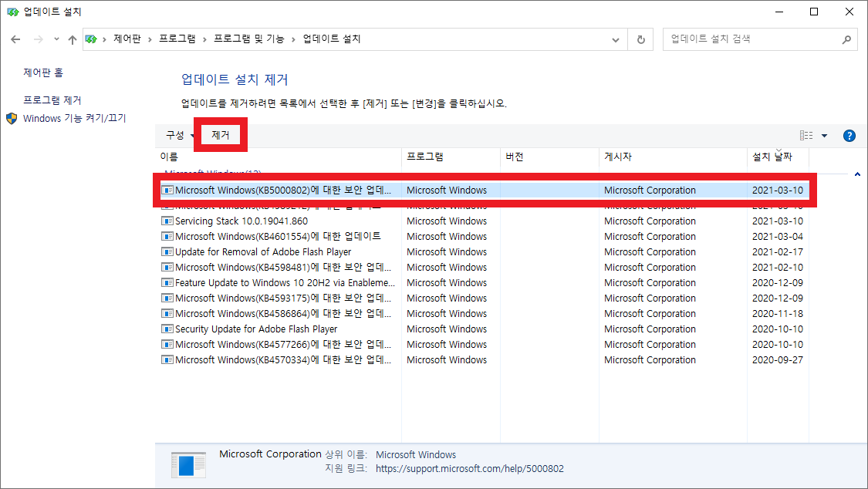The width and height of the screenshot is (868, 489).
Task: Open 프로그램 breadcrumb
Action: [177, 39]
